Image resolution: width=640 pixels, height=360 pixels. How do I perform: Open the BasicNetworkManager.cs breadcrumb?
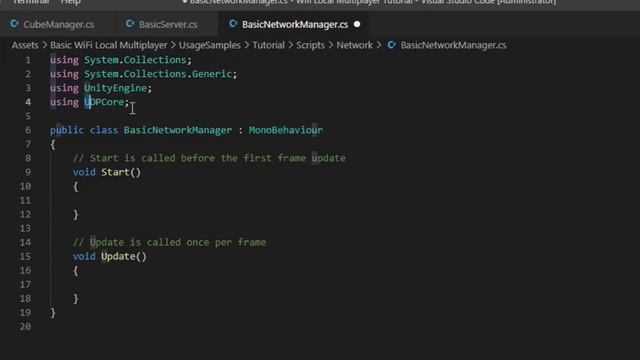tap(453, 45)
